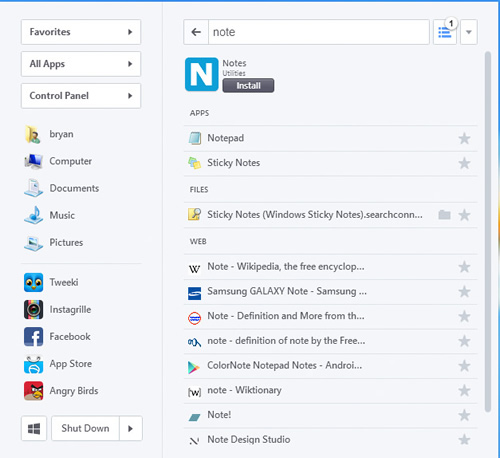The width and height of the screenshot is (500, 458).
Task: Open containing folder for Sticky Notes file
Action: point(445,215)
